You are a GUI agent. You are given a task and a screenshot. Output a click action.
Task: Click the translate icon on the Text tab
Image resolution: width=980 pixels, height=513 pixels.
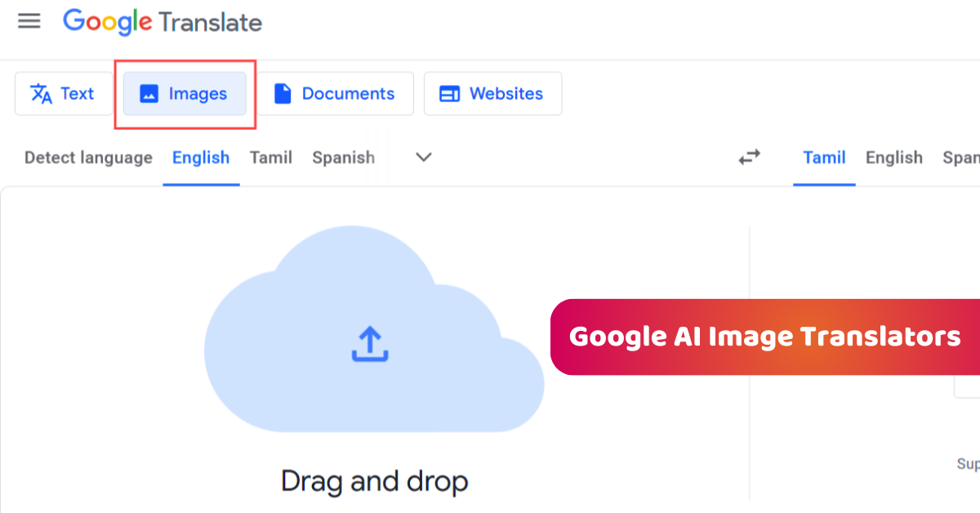tap(40, 93)
